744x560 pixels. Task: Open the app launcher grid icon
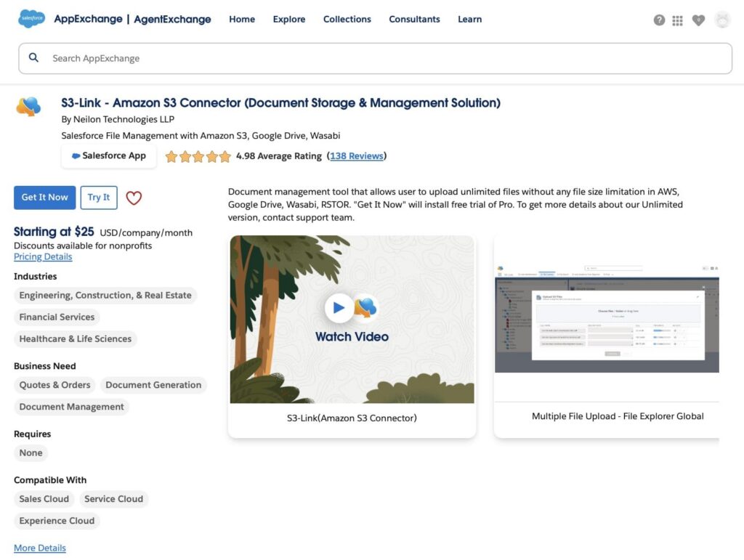678,20
